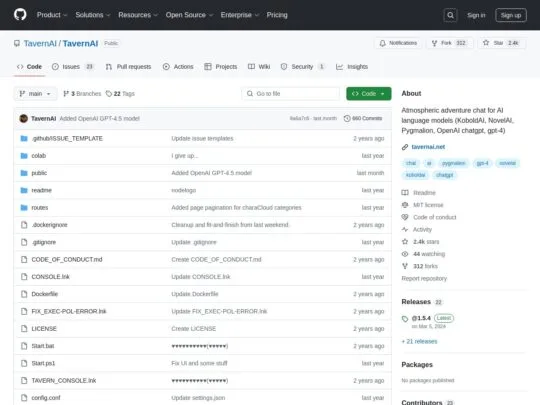The image size is (540, 405).
Task: Click the 312 forks link in About
Action: [x=425, y=266]
